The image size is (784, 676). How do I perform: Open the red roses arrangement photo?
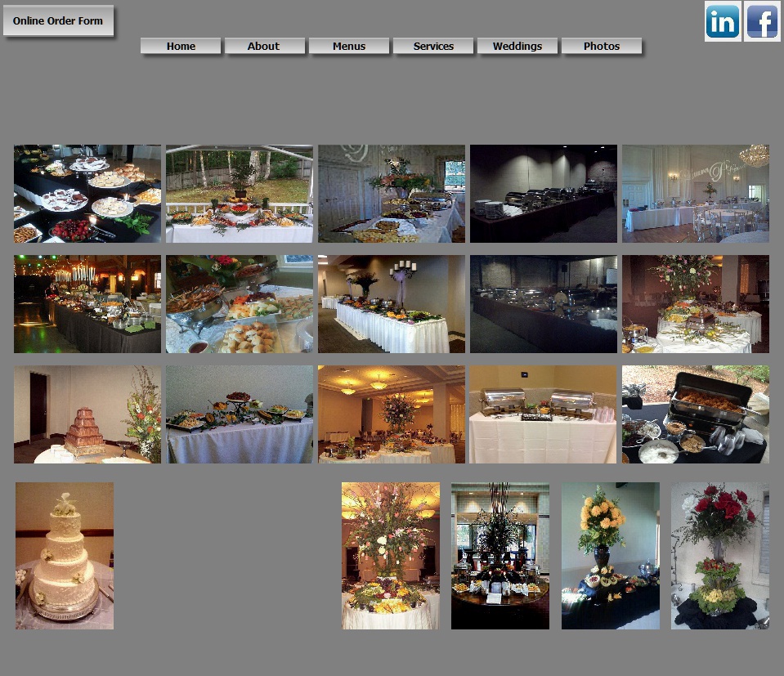(x=719, y=556)
